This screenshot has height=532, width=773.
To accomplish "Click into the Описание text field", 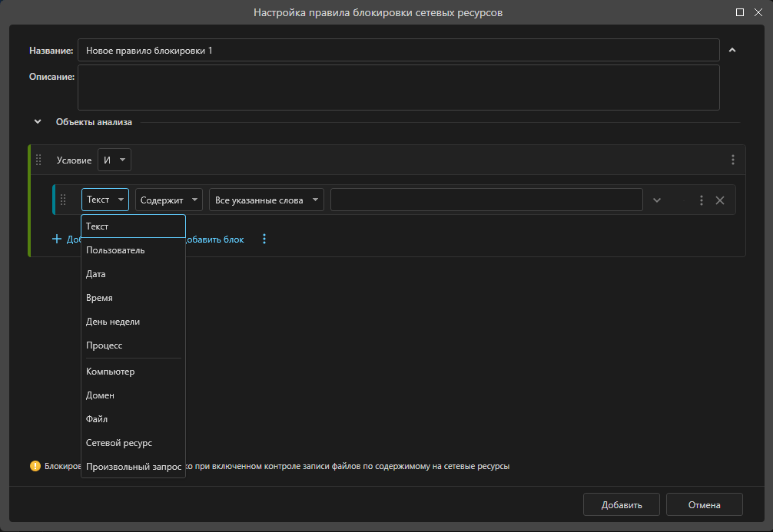I will pyautogui.click(x=398, y=88).
